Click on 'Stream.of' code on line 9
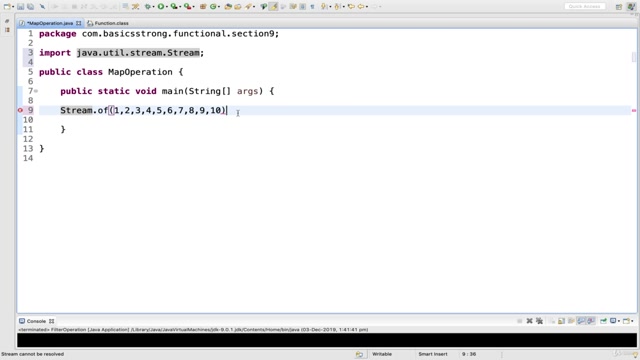The height and width of the screenshot is (360, 640). pyautogui.click(x=84, y=110)
